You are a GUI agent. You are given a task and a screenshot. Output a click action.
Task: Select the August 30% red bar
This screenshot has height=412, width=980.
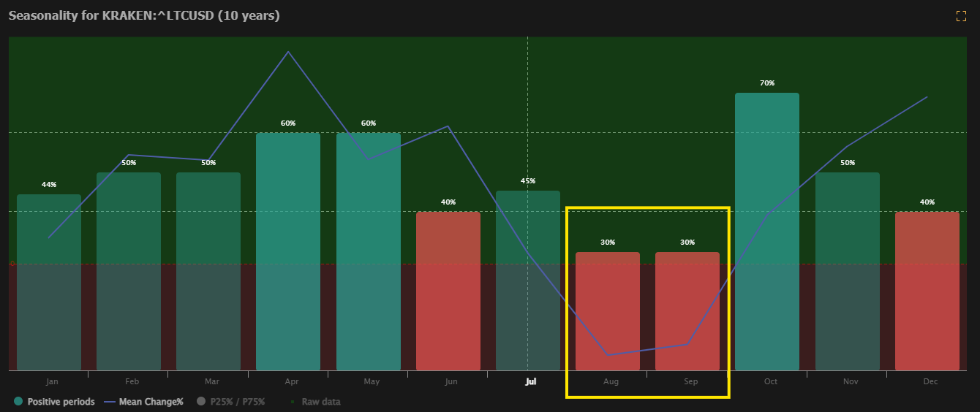tap(608, 311)
